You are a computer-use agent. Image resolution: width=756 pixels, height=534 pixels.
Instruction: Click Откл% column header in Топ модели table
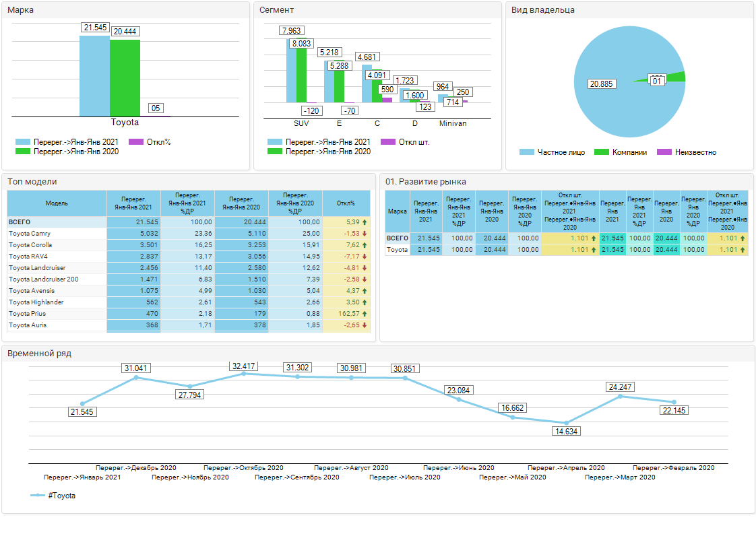[x=346, y=203]
